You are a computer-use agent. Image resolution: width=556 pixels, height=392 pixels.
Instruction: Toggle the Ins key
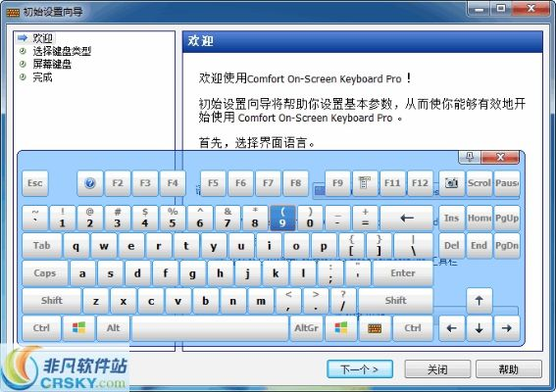pyautogui.click(x=451, y=218)
